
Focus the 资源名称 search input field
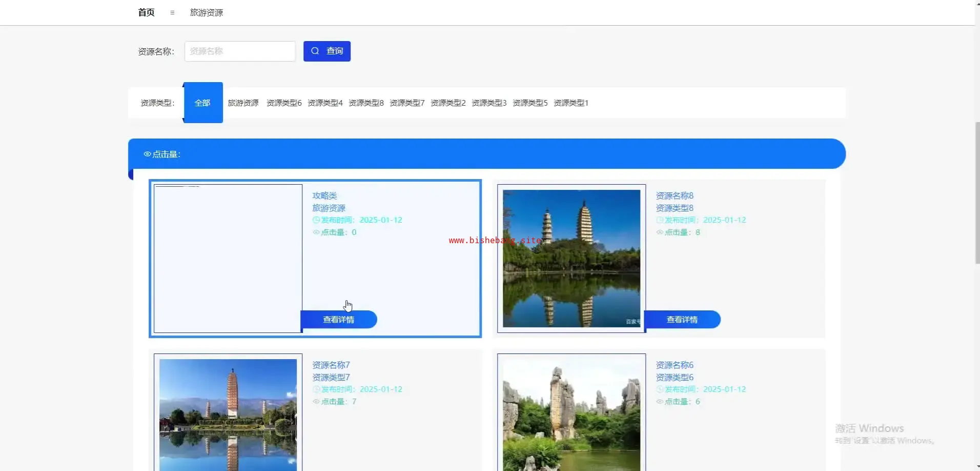click(240, 51)
